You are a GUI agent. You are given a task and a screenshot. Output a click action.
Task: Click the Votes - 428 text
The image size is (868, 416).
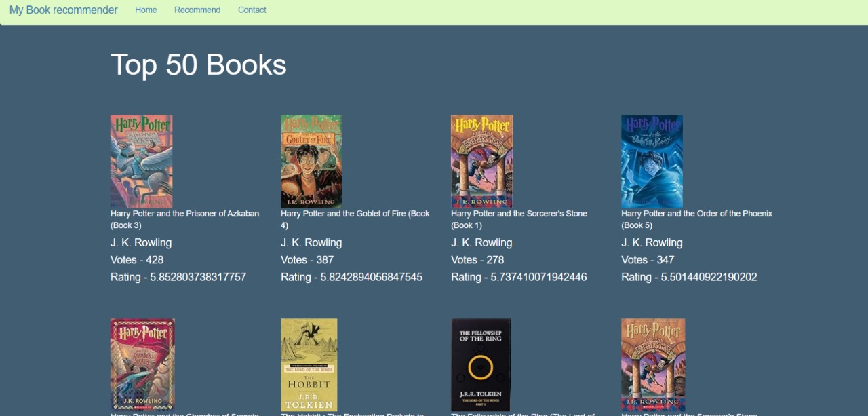(137, 260)
